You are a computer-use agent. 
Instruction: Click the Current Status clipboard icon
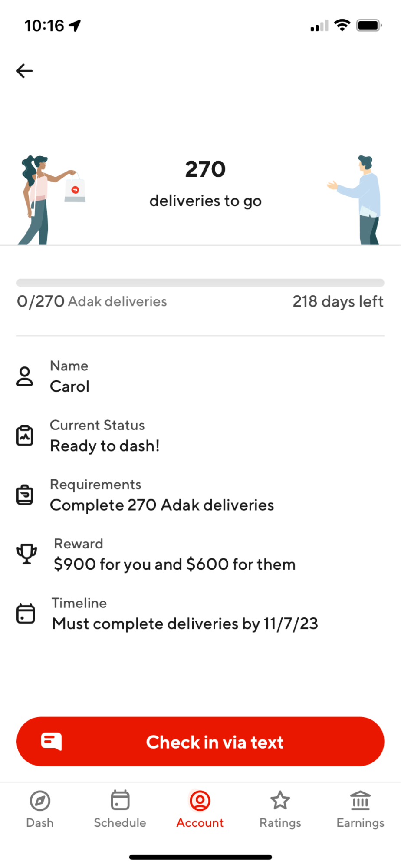pos(25,436)
